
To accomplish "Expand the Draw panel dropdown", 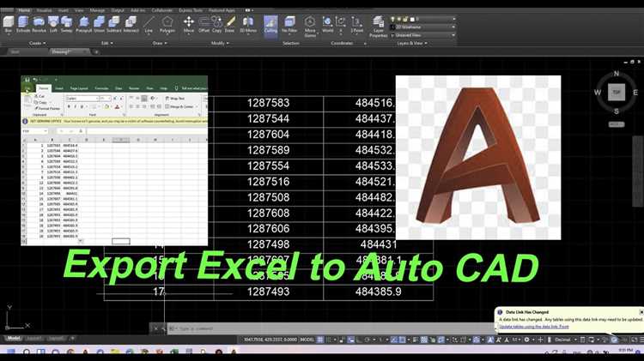I will point(160,43).
